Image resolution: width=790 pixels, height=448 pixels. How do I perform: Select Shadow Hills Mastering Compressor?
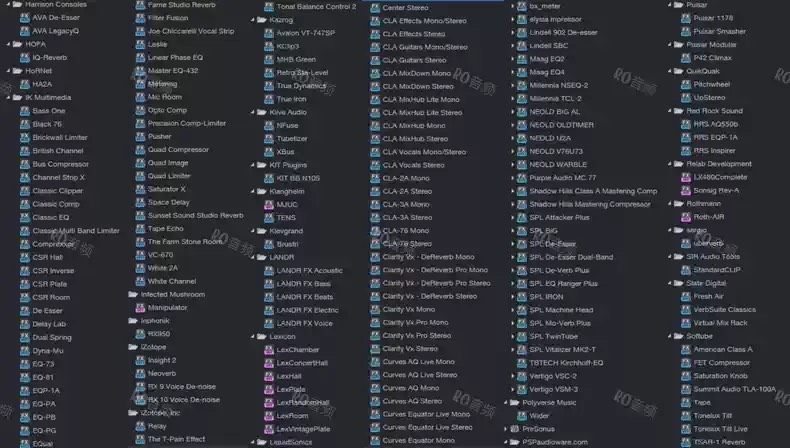590,205
